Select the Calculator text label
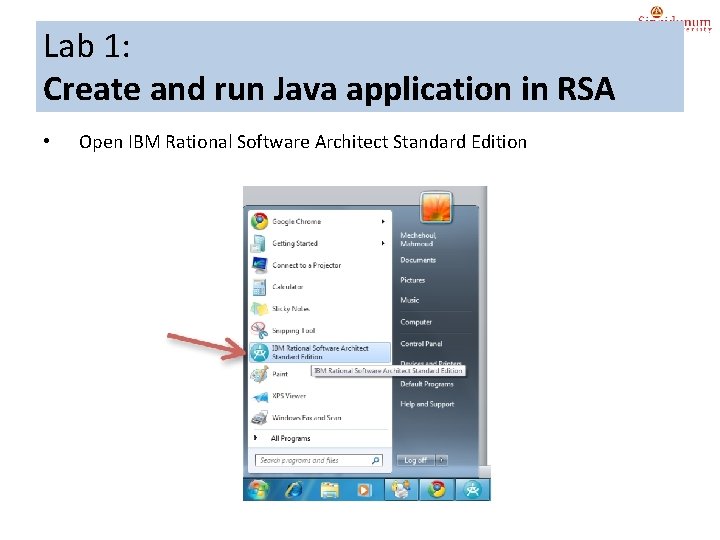Viewport: 720px width, 540px height. (287, 287)
